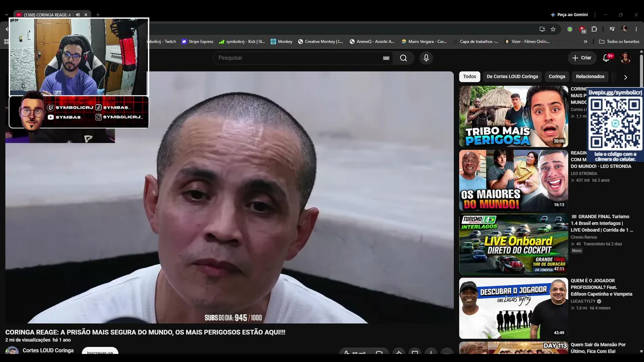Open the Monkey bookmark
The width and height of the screenshot is (644, 362).
coord(281,42)
